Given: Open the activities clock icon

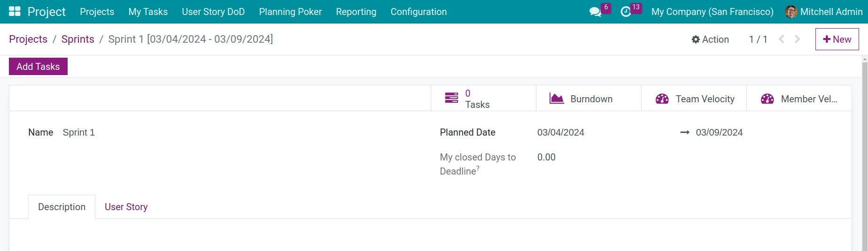Looking at the screenshot, I should (x=626, y=12).
